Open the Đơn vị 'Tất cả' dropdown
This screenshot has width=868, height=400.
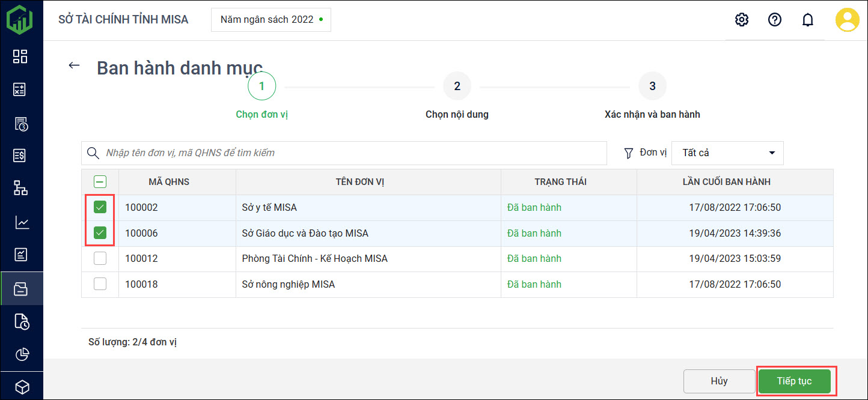point(727,153)
